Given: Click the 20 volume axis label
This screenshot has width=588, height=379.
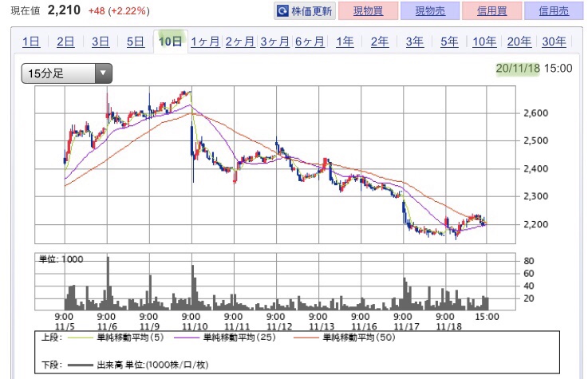Looking at the screenshot, I should click(529, 298).
